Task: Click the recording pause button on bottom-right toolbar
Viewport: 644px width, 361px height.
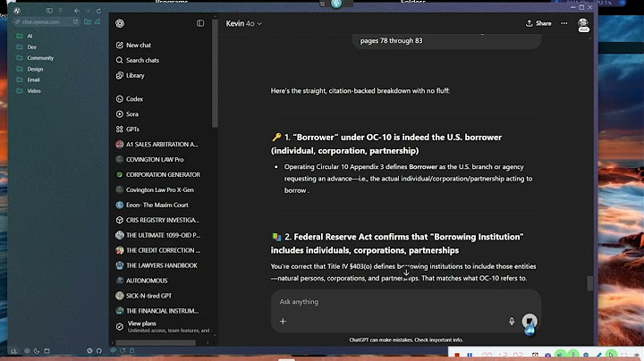Action: [470, 356]
